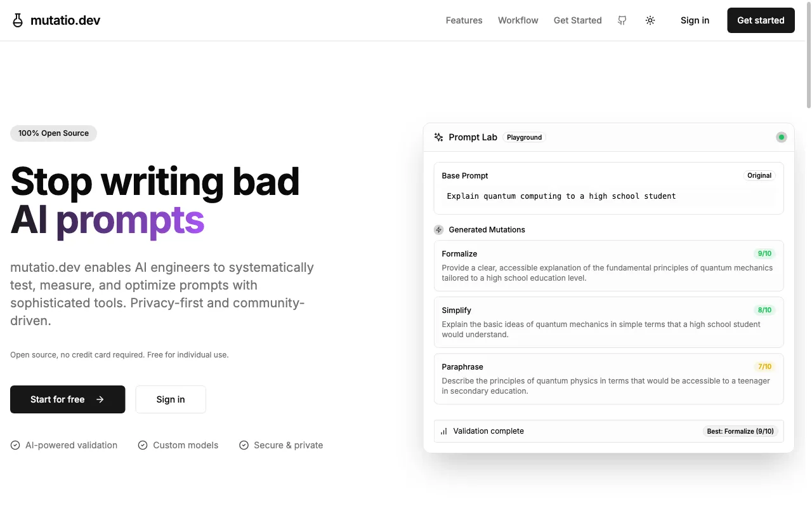Click the AI-powered validation check icon

(x=15, y=445)
